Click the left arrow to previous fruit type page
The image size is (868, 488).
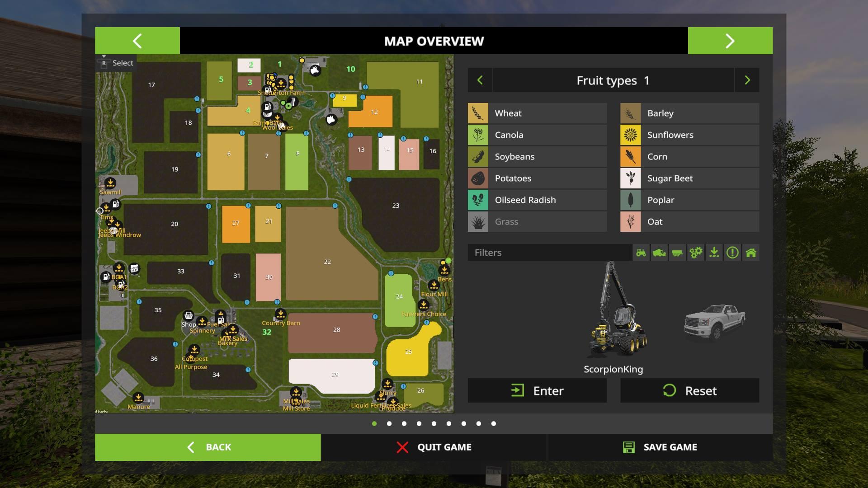[480, 80]
